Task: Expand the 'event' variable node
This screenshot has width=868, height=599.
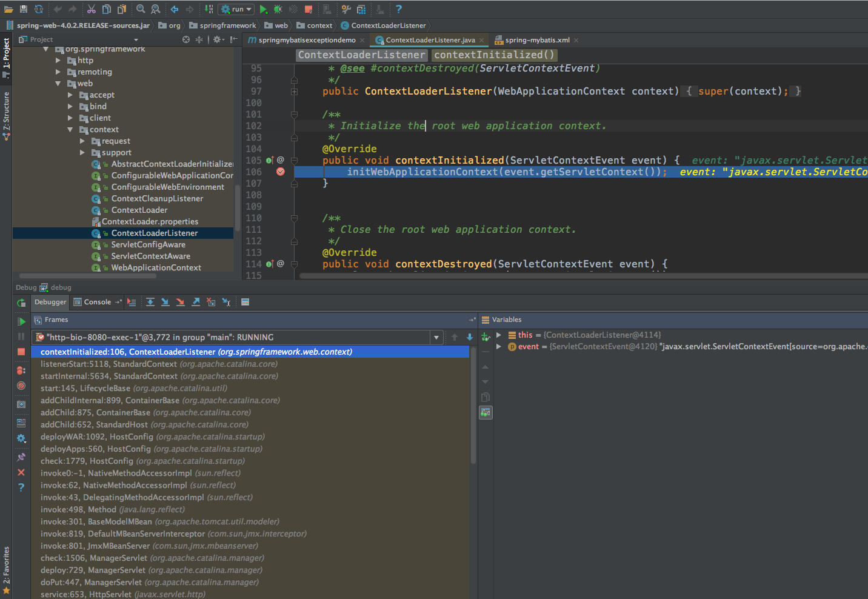Action: point(499,347)
